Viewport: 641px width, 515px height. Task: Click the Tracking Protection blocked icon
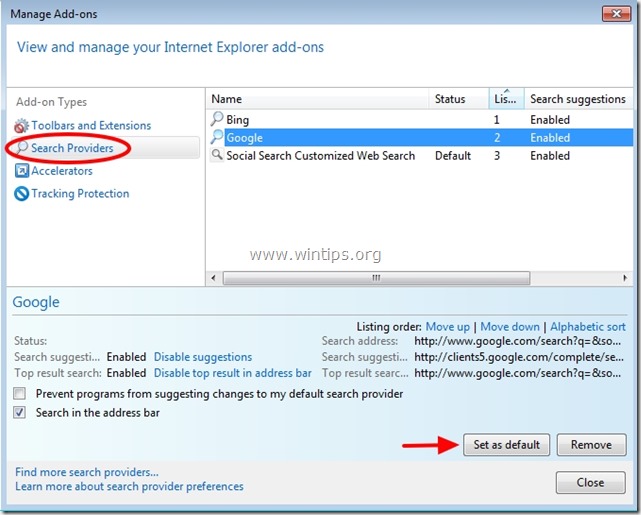click(21, 193)
